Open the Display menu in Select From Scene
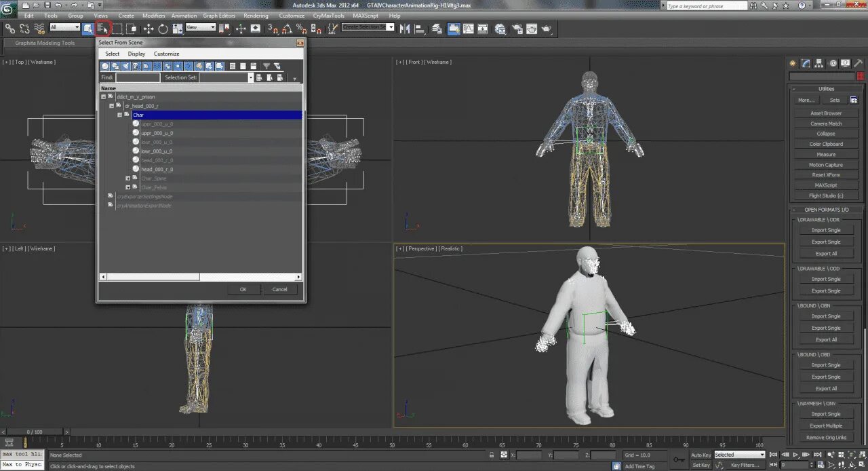 (x=136, y=54)
